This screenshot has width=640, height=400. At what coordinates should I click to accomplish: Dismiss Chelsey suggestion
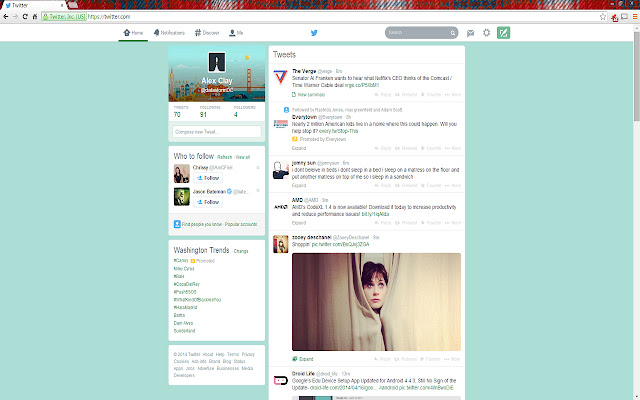tap(258, 168)
